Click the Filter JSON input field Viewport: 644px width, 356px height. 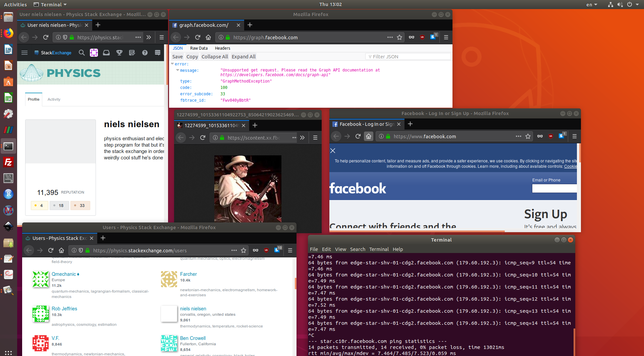point(408,57)
